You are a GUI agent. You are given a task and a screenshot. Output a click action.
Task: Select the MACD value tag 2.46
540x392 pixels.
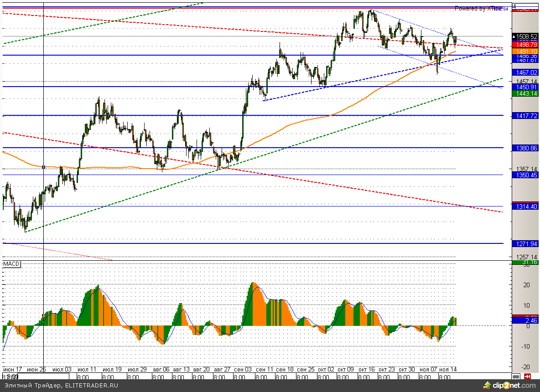point(525,320)
